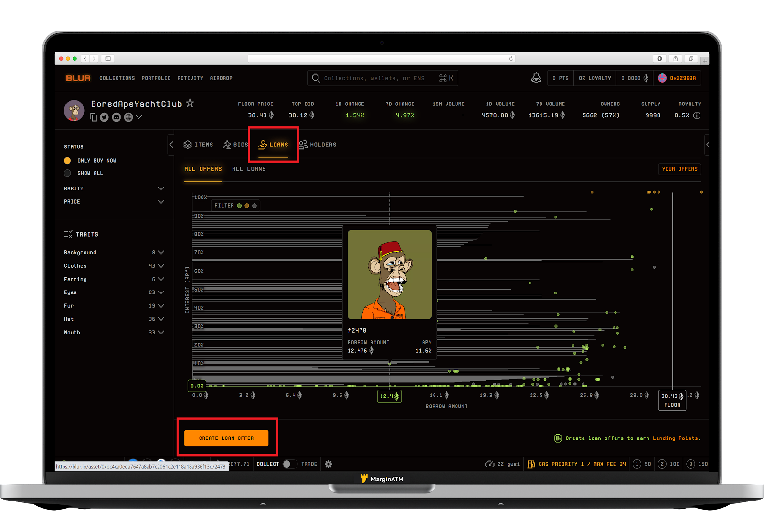Click the 0% Loyalty box
Image resolution: width=764 pixels, height=532 pixels.
click(x=595, y=78)
